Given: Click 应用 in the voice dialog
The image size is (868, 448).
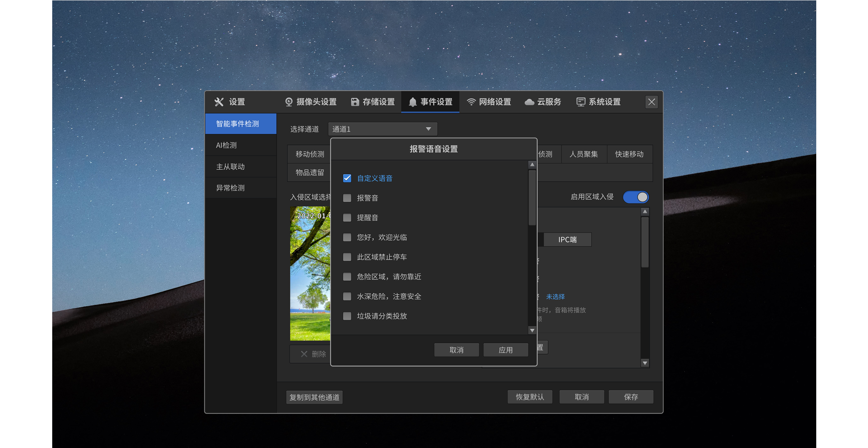Looking at the screenshot, I should pyautogui.click(x=505, y=350).
